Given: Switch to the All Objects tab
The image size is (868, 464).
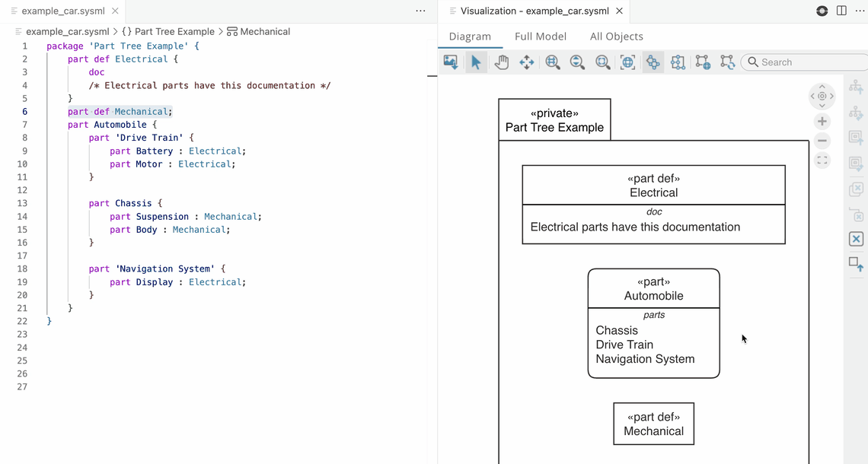Looking at the screenshot, I should pos(617,36).
